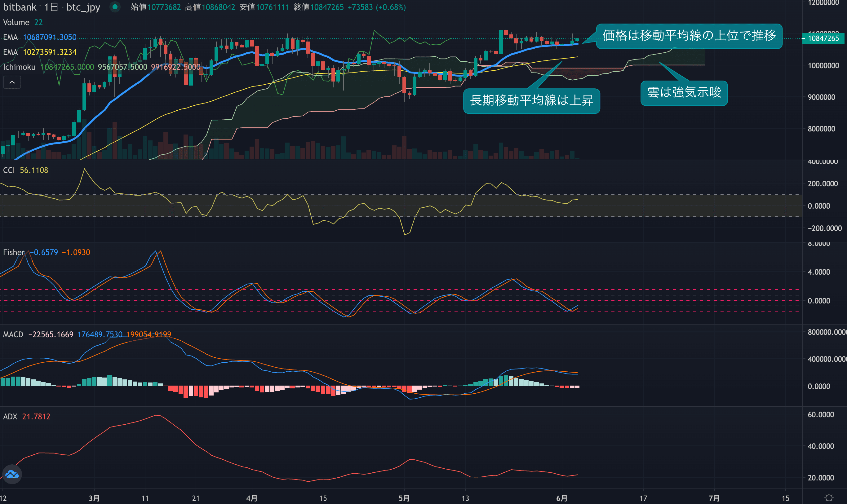Click the MACD indicator label
847x504 pixels.
click(13, 334)
